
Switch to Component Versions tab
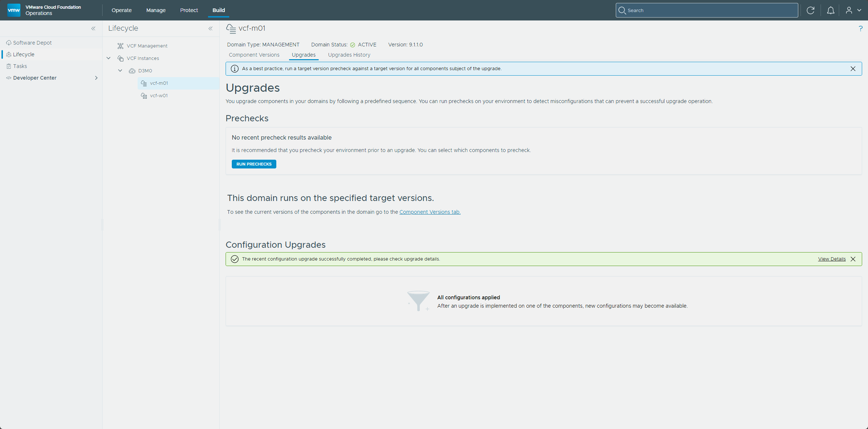[254, 55]
